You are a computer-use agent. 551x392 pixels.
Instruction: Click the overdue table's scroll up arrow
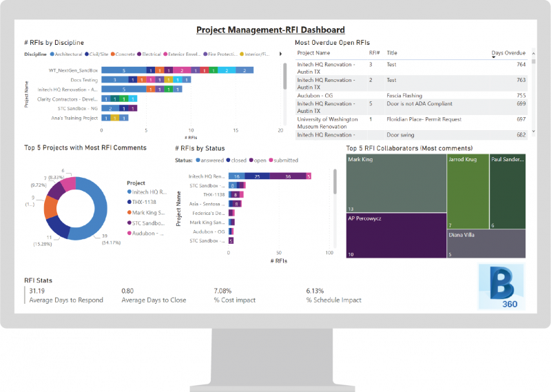point(533,54)
